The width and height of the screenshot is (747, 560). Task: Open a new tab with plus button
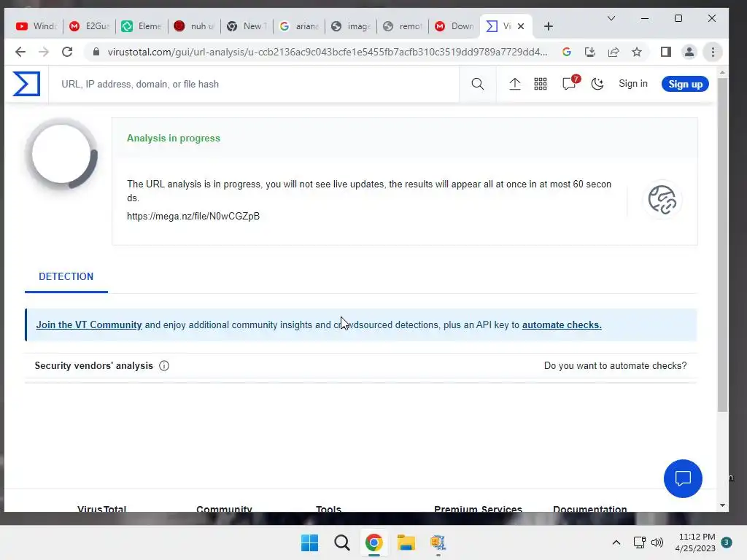pos(549,26)
